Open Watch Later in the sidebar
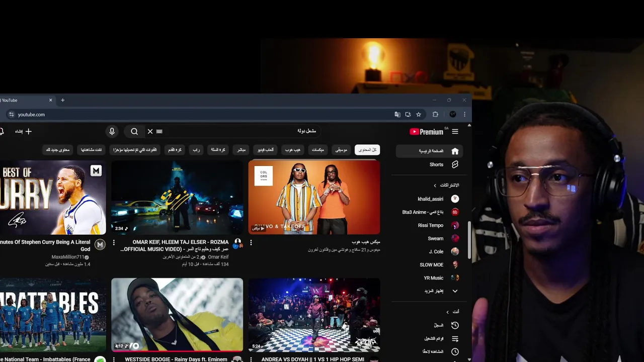 click(x=429, y=351)
